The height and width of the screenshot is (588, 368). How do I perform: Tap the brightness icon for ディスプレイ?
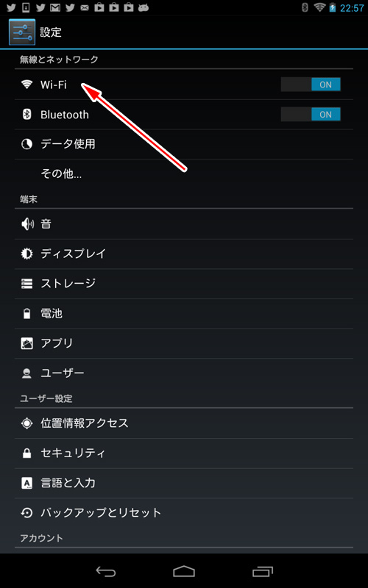[x=26, y=254]
